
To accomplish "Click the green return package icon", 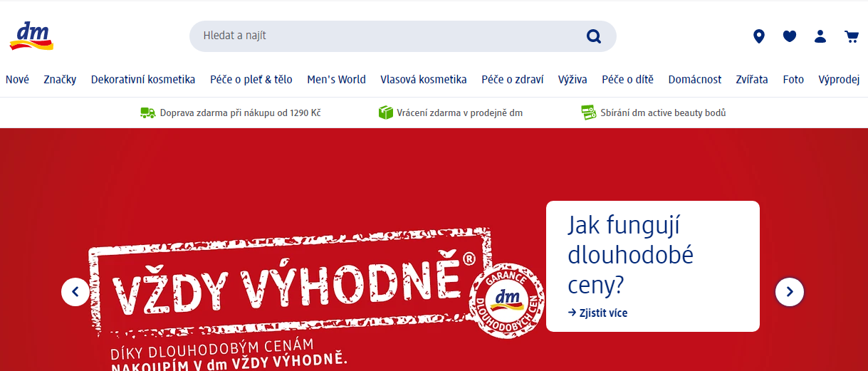I will (x=386, y=113).
